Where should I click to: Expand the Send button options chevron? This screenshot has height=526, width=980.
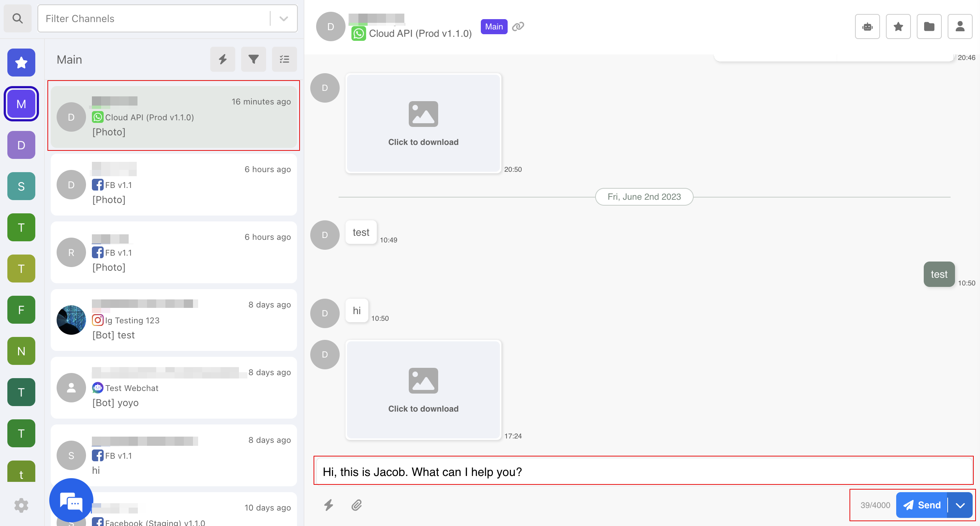click(960, 505)
